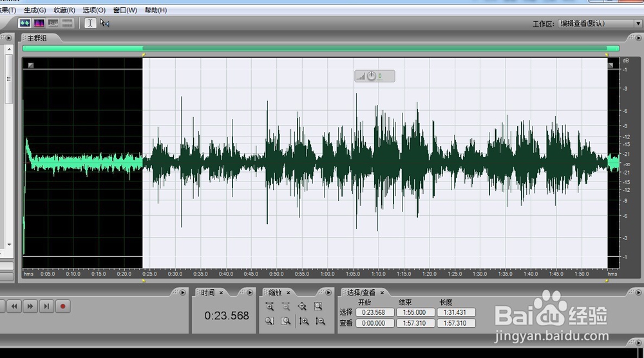Open 选项(O) menu

(x=94, y=10)
